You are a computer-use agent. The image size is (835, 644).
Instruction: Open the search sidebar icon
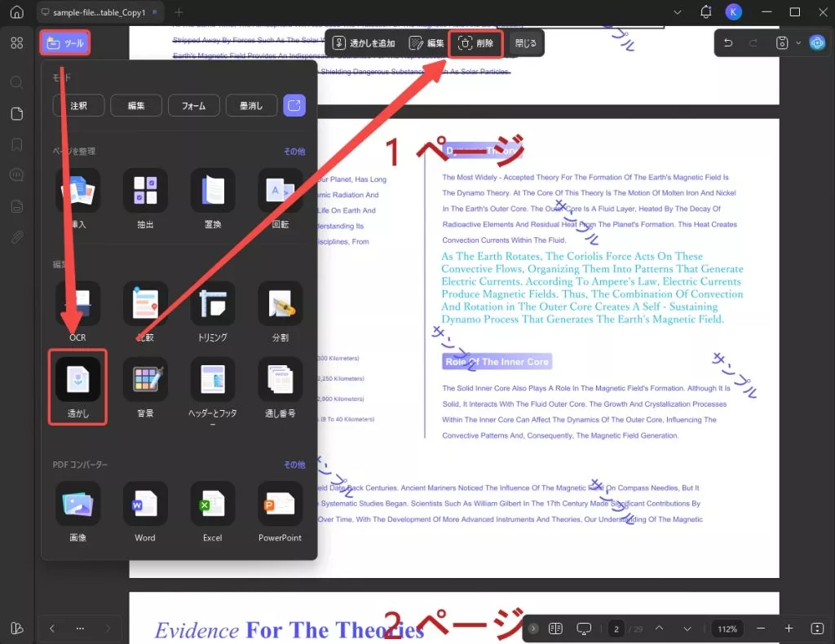coord(17,82)
